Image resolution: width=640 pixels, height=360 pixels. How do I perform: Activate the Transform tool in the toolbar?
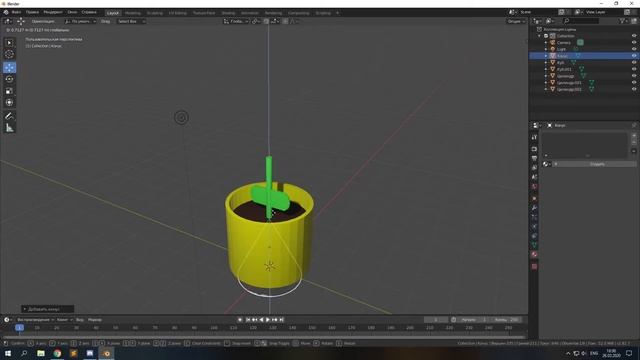9,103
